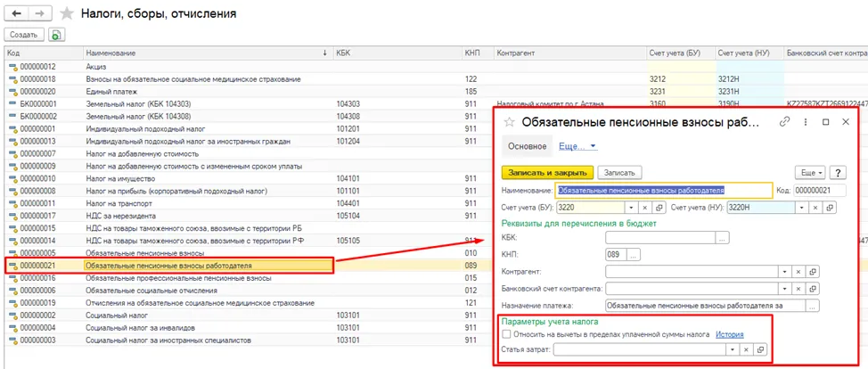868x369 pixels.
Task: Click the Записать button
Action: coord(619,173)
